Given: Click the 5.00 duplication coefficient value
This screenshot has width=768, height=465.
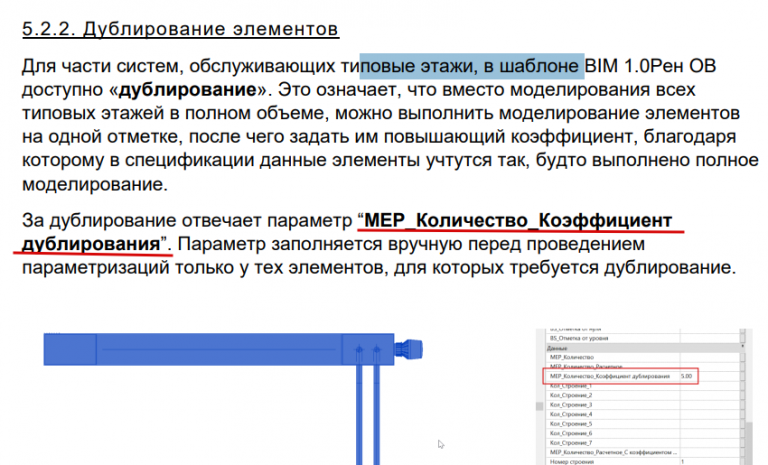Looking at the screenshot, I should (686, 376).
